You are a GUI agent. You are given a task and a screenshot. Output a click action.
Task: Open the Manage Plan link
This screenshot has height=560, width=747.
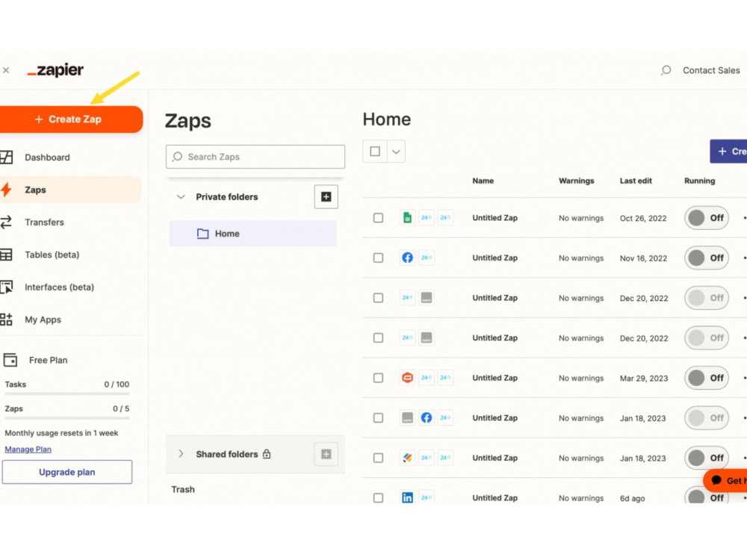pyautogui.click(x=28, y=449)
